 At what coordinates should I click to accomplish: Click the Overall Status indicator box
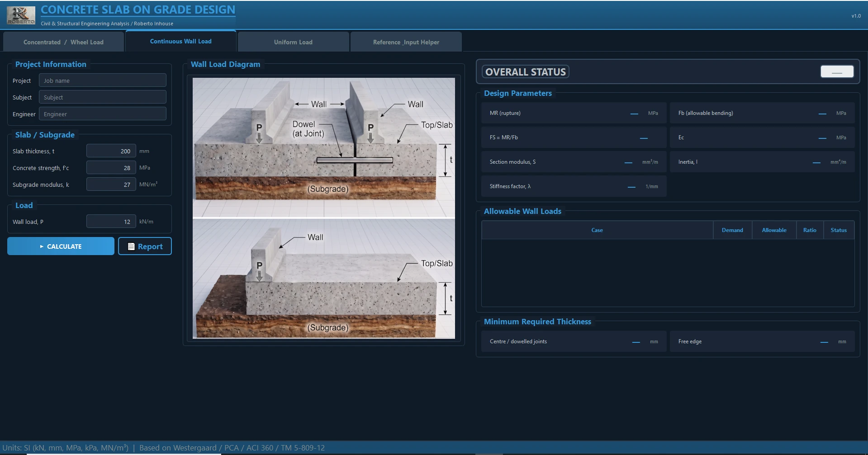click(x=837, y=72)
